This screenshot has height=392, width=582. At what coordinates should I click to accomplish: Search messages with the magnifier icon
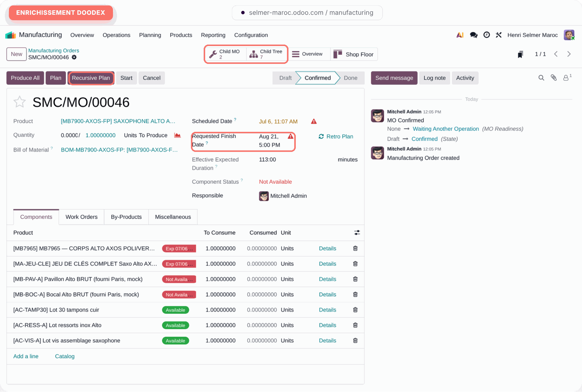pyautogui.click(x=541, y=78)
